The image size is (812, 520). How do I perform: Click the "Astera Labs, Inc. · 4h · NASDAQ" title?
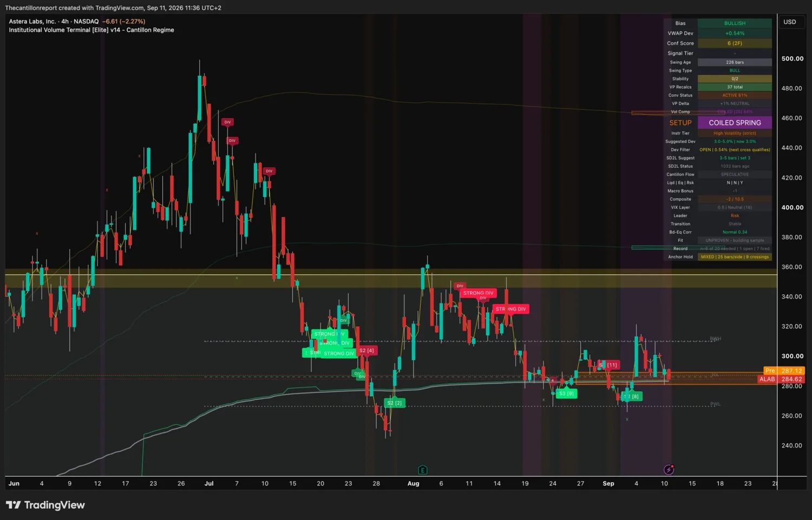coord(54,22)
